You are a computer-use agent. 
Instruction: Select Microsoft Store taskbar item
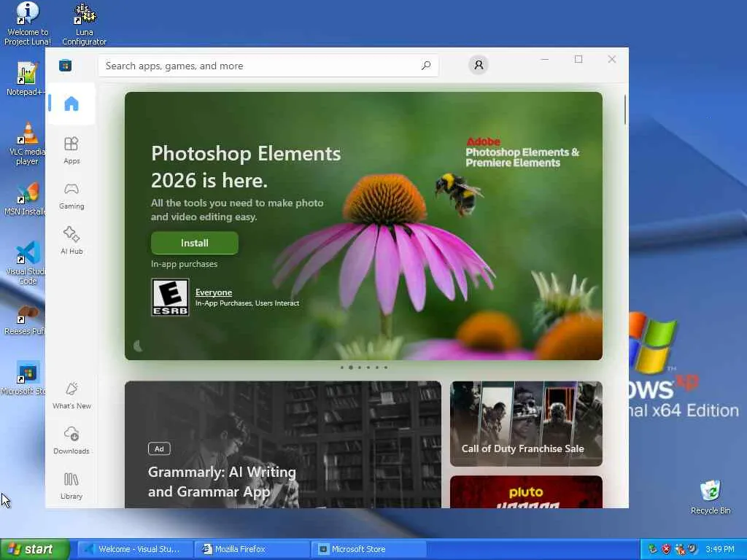369,549
